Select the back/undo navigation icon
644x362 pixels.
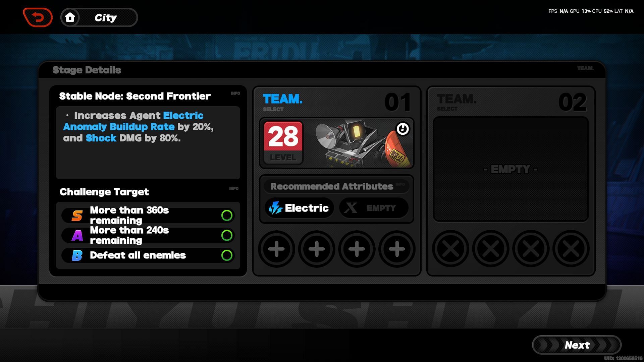38,18
